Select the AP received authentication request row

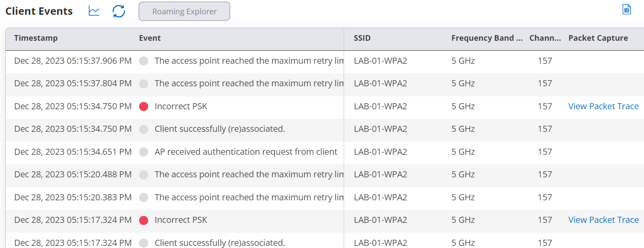click(246, 152)
